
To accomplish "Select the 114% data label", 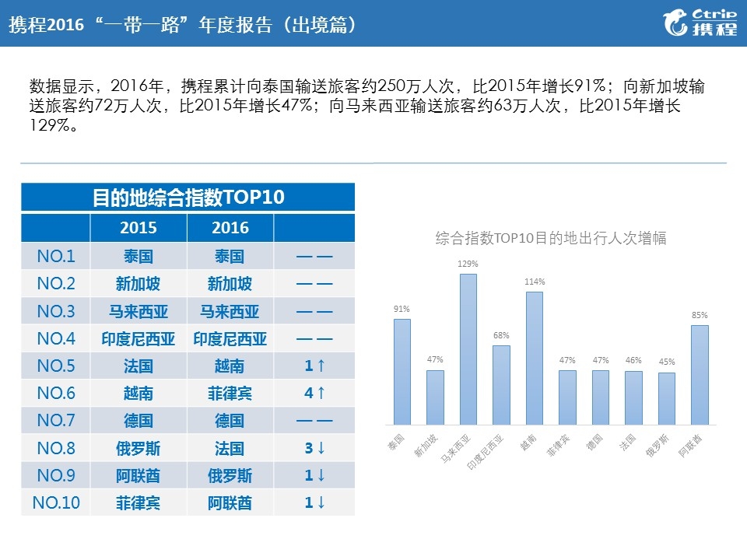I will click(x=535, y=282).
